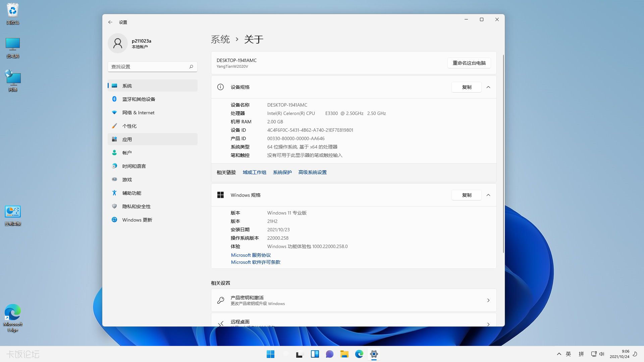
Task: Open Widgets on taskbar
Action: click(x=315, y=354)
